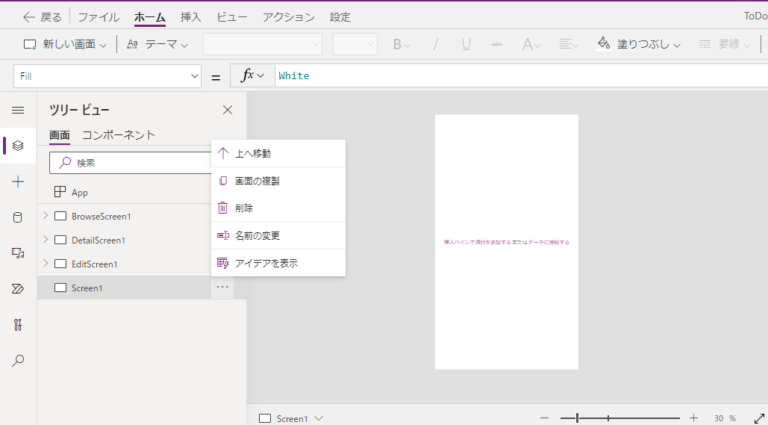Open the 挿入 ribbon tab
This screenshot has width=768, height=425.
[191, 17]
